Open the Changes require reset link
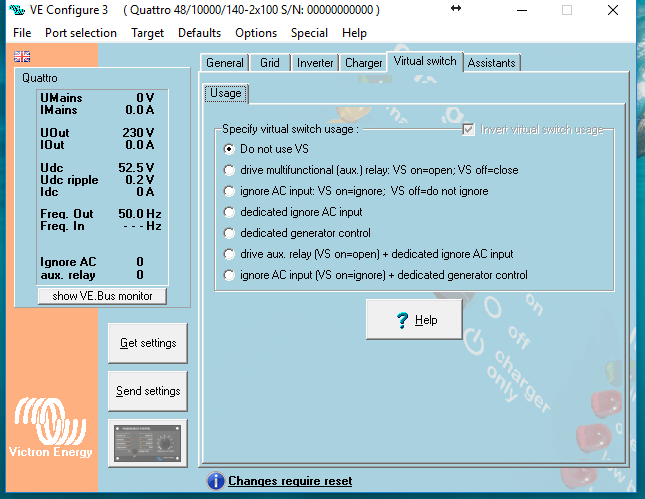The width and height of the screenshot is (645, 499). tap(290, 481)
